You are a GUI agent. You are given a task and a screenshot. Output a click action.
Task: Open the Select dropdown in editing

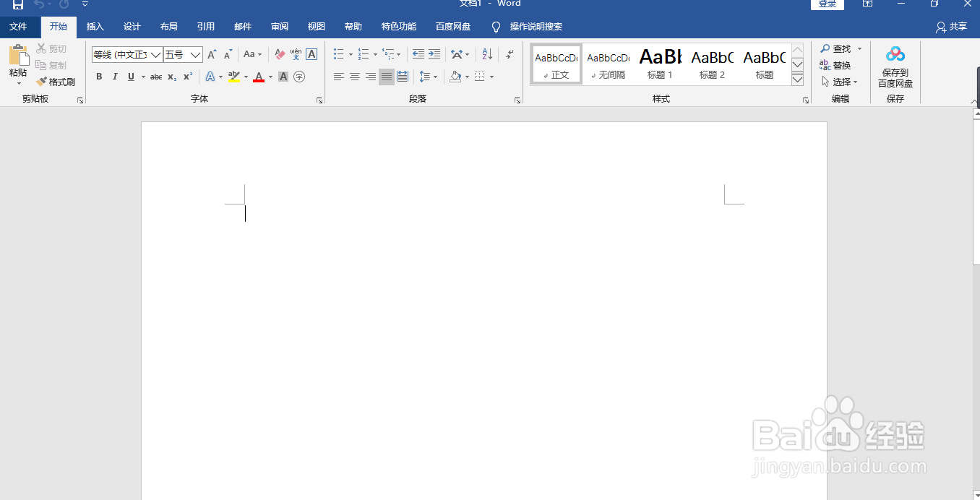[x=840, y=82]
